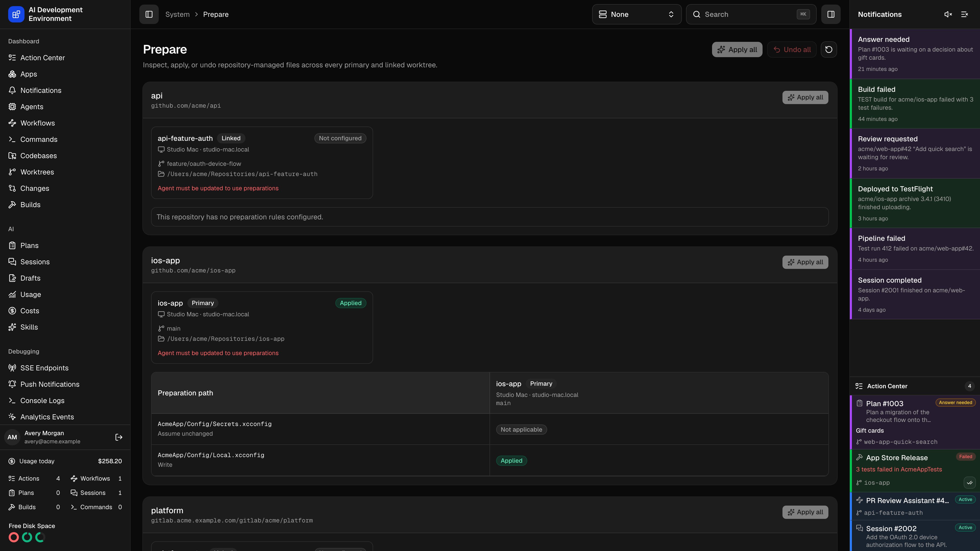Open the Codebases section
The image size is (980, 551).
pos(65,156)
